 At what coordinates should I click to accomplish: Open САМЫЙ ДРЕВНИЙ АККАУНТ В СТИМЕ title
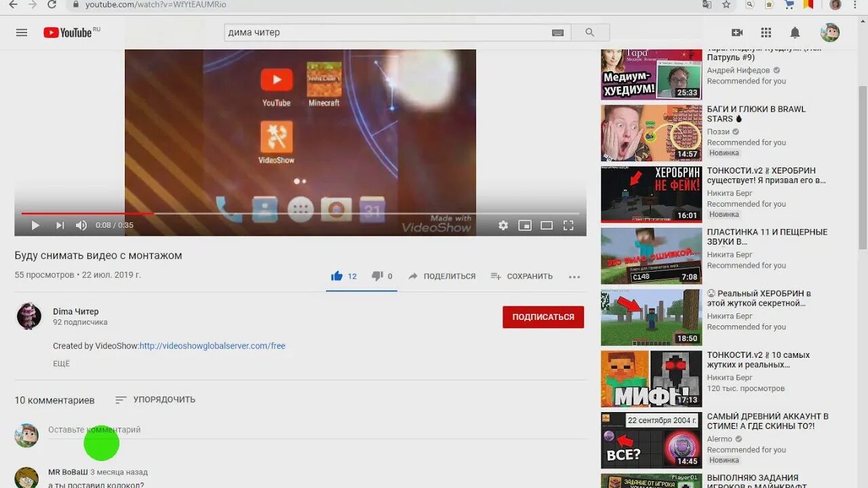tap(768, 421)
